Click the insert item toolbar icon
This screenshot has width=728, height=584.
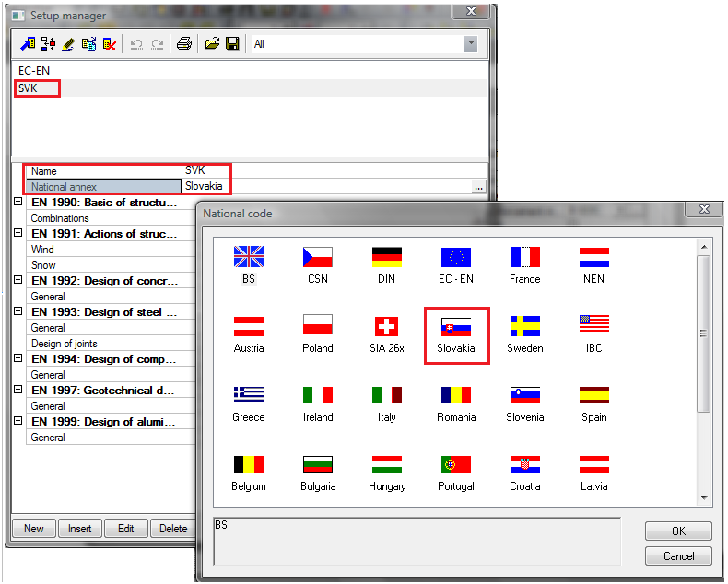tap(48, 44)
